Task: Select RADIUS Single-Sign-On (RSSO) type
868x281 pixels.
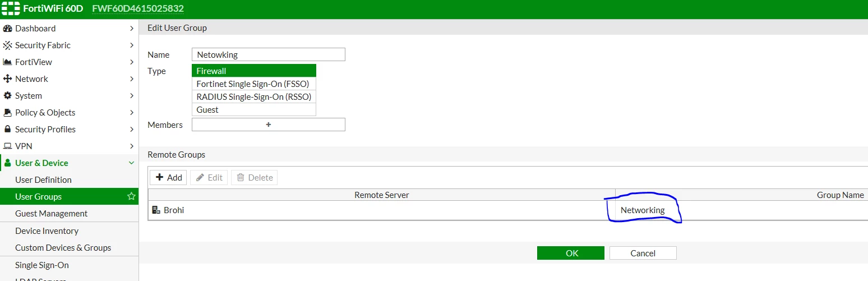Action: (254, 96)
